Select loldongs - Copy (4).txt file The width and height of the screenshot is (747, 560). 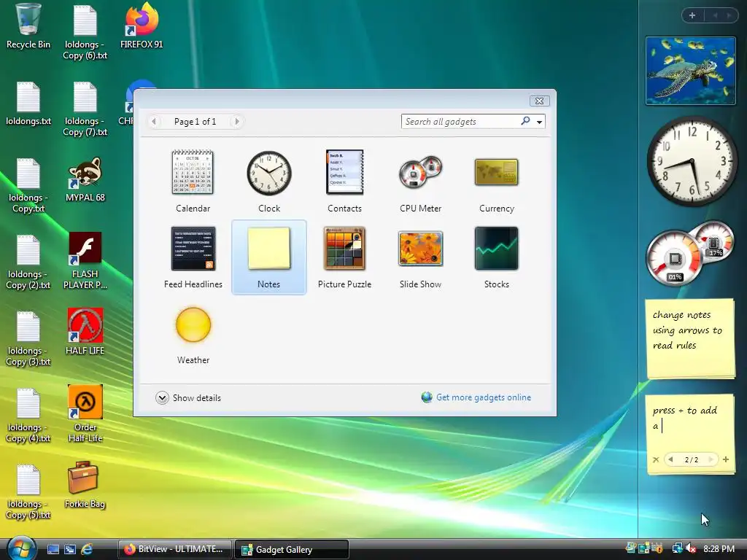coord(28,415)
